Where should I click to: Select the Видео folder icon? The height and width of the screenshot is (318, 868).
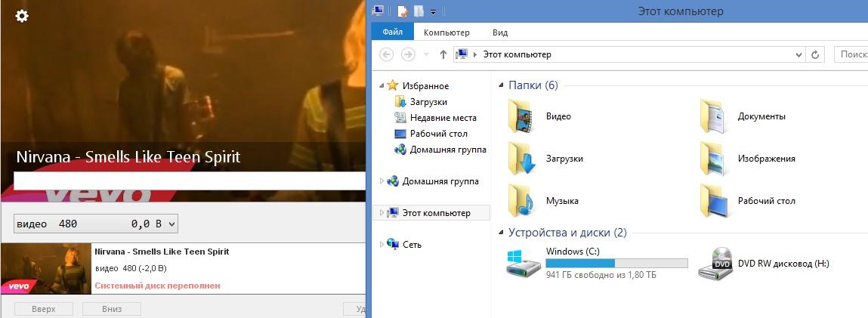pos(520,116)
